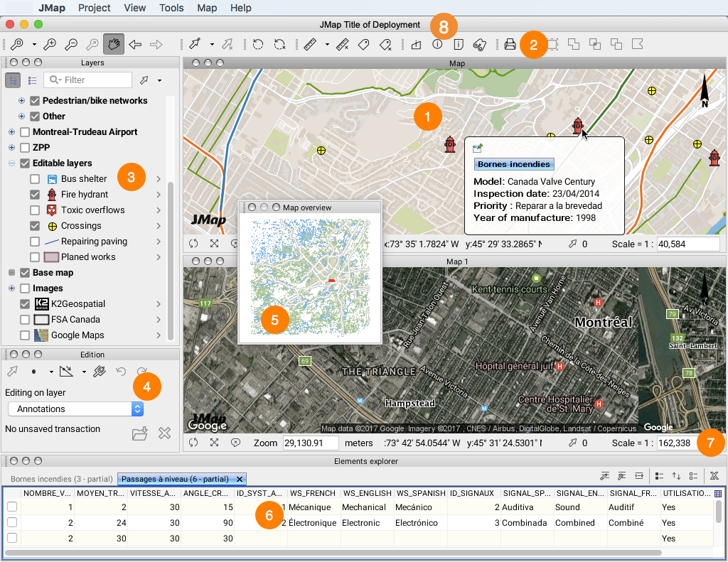Click the previous view left arrow
This screenshot has height=562, width=728.
click(x=134, y=44)
